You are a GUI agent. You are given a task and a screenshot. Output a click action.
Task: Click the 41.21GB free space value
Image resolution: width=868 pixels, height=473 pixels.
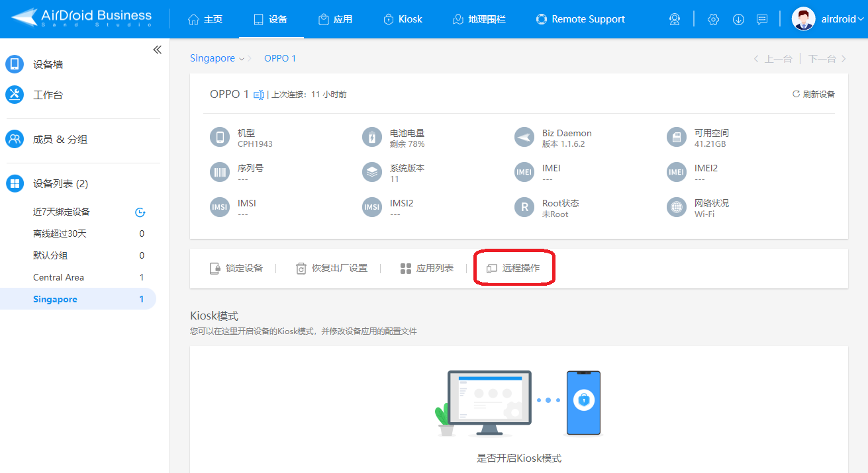point(710,144)
